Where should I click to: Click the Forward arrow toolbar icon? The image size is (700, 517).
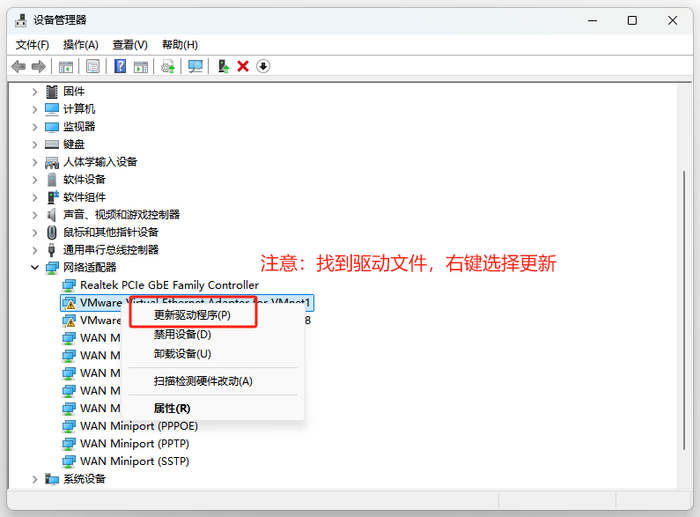[39, 67]
